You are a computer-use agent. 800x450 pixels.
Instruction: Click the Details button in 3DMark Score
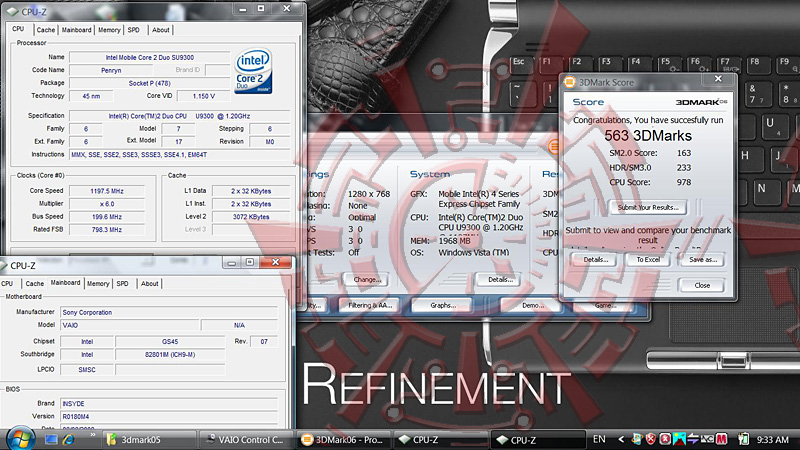click(595, 260)
